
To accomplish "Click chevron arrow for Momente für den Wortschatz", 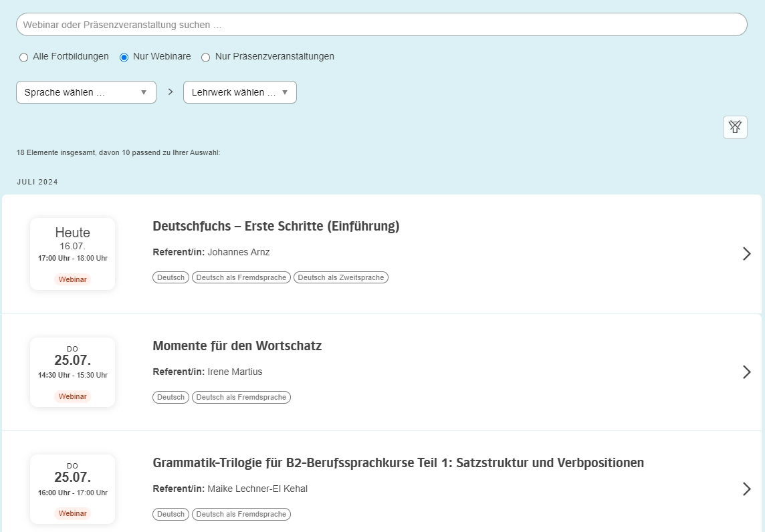I will coord(747,372).
